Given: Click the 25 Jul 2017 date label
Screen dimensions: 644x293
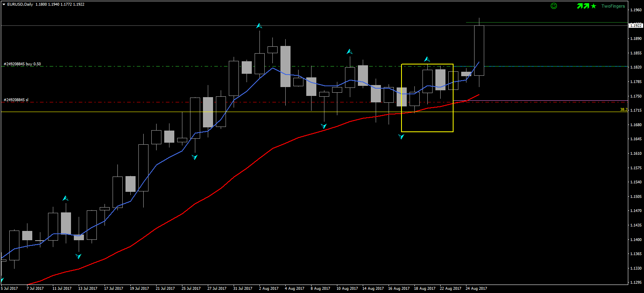Looking at the screenshot, I should click(x=191, y=289).
